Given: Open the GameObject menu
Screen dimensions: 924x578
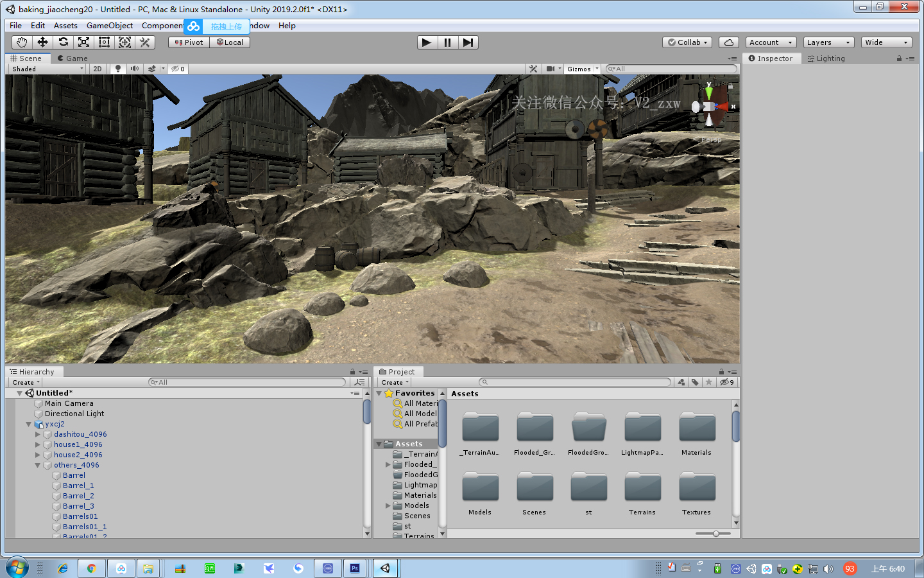Looking at the screenshot, I should pos(110,26).
